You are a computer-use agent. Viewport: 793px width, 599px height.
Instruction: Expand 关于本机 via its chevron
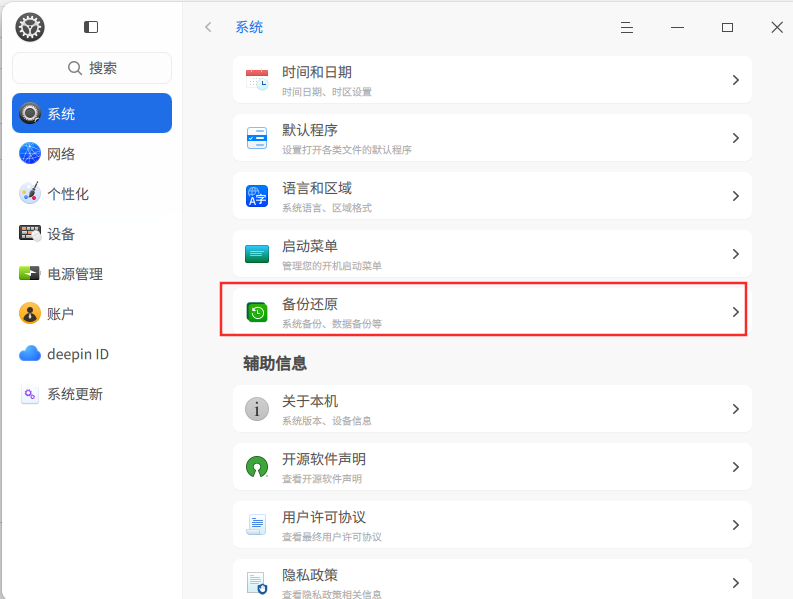(x=736, y=409)
